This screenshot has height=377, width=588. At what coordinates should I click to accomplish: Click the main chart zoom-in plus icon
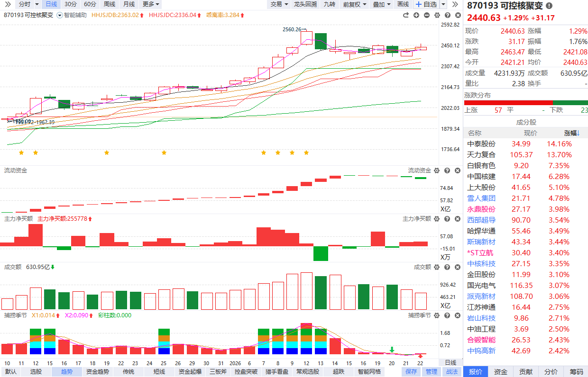(416, 15)
